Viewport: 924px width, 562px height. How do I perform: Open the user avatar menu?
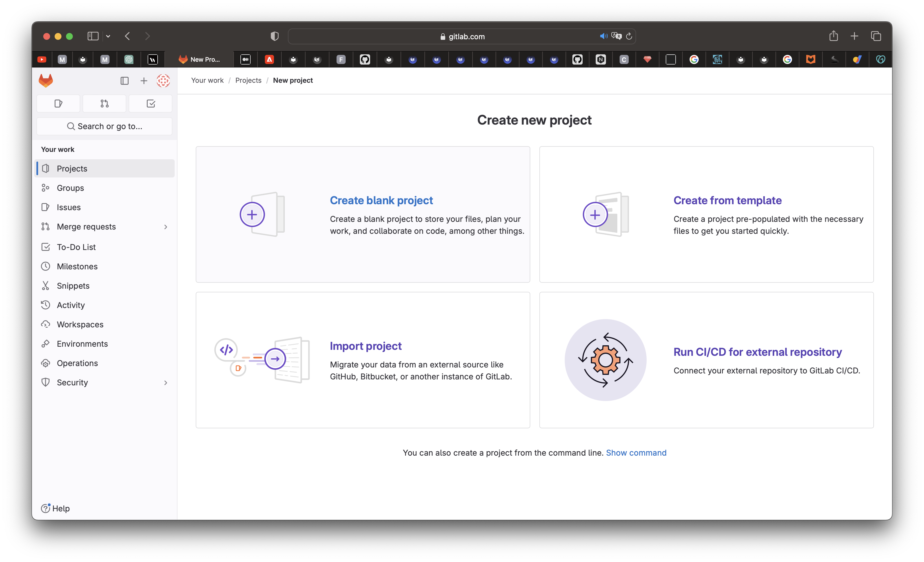pos(163,81)
